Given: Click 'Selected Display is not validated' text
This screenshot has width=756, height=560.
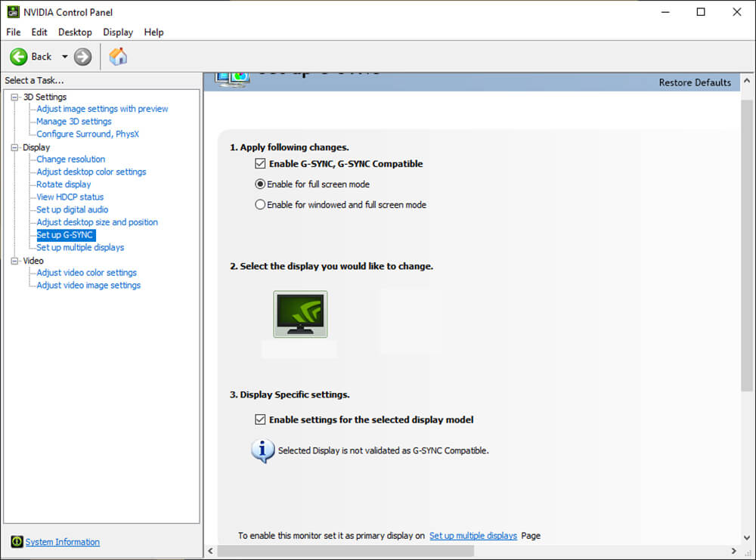Looking at the screenshot, I should (383, 450).
